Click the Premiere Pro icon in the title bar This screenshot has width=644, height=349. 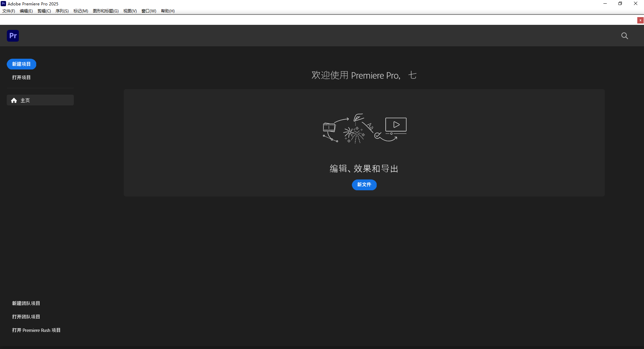point(3,4)
